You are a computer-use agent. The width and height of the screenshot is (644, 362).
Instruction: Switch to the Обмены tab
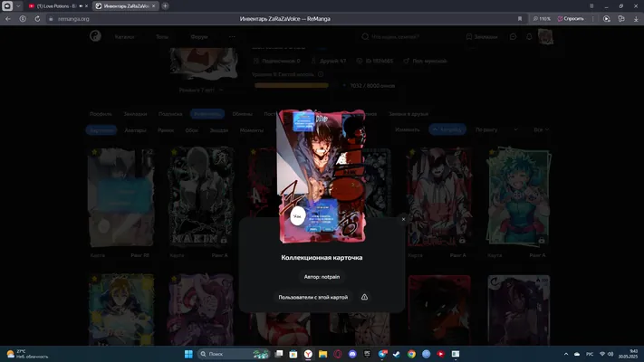[242, 114]
